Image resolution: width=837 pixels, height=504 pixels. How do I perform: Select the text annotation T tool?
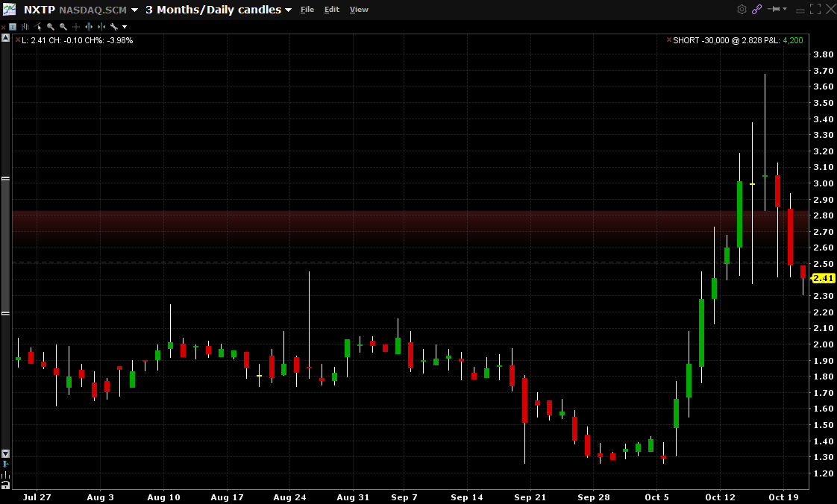tap(13, 27)
